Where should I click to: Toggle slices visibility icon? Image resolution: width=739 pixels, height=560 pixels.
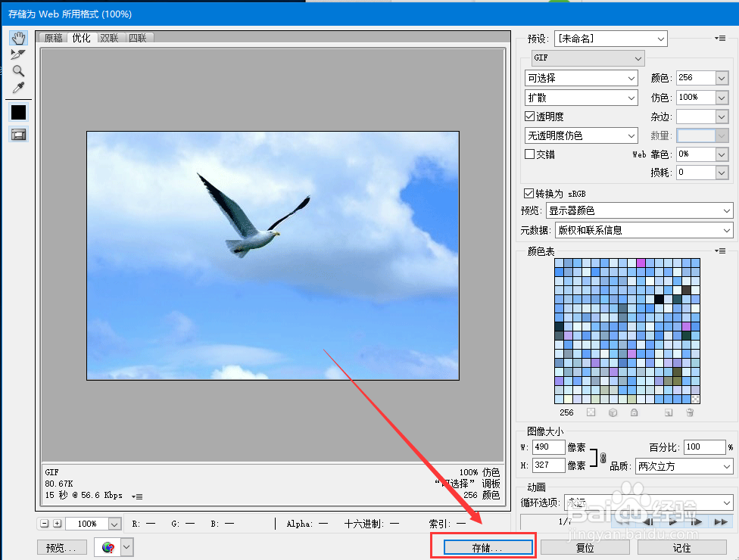click(18, 135)
